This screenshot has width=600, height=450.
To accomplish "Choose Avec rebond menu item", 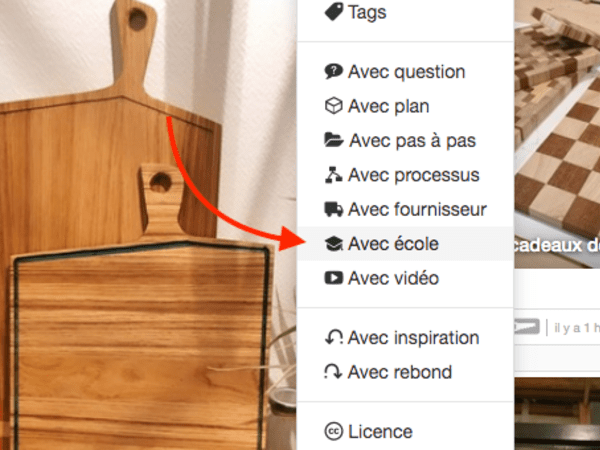I will [406, 372].
